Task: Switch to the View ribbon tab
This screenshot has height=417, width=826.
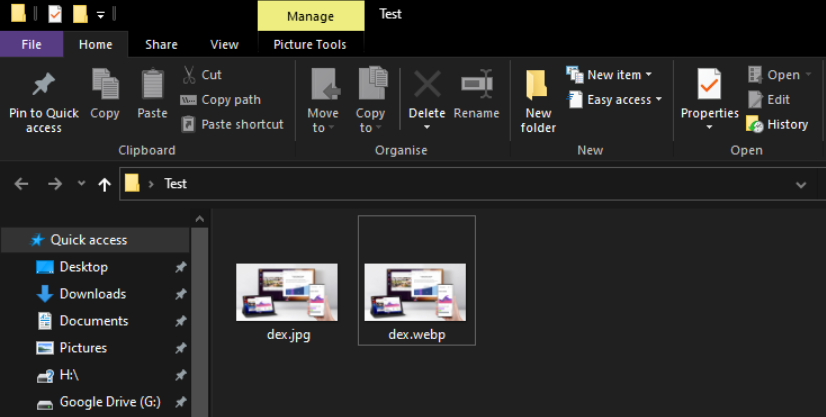Action: (224, 44)
